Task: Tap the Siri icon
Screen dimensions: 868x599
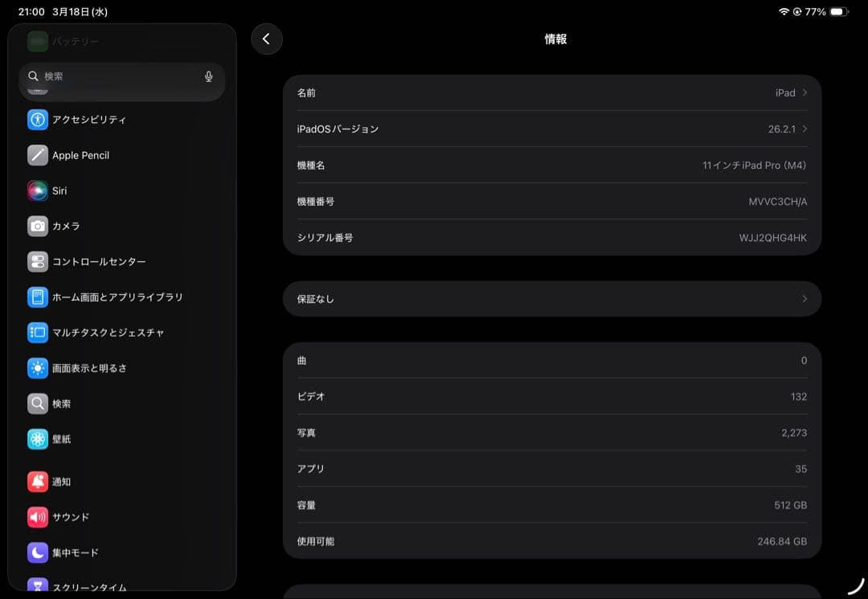Action: click(x=38, y=191)
